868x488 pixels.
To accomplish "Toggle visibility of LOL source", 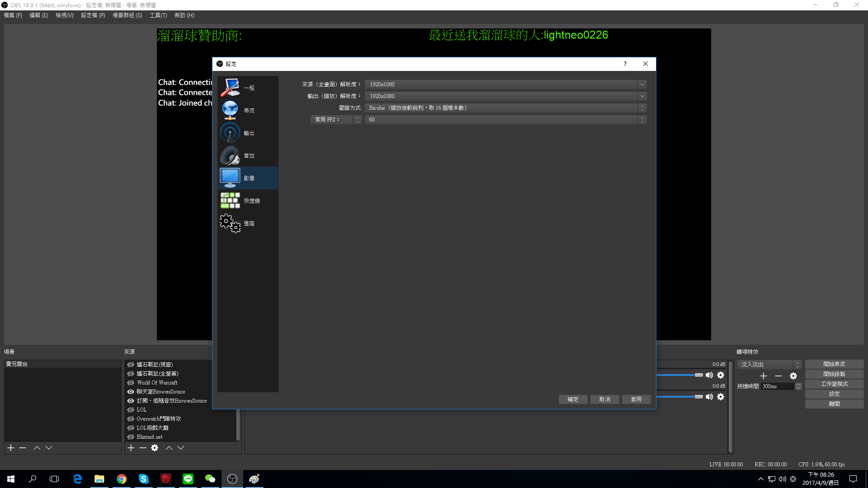I will [x=131, y=409].
